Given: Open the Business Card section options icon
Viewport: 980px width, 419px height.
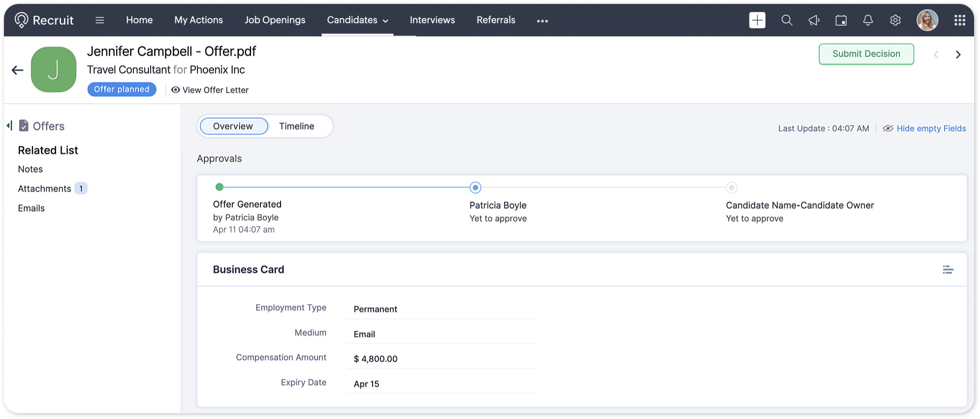Looking at the screenshot, I should [948, 269].
